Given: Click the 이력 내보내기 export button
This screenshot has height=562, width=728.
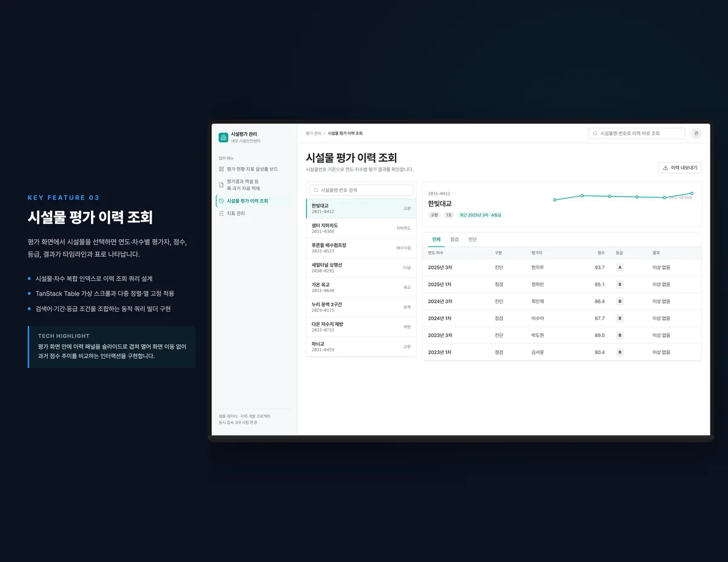Looking at the screenshot, I should pos(680,168).
